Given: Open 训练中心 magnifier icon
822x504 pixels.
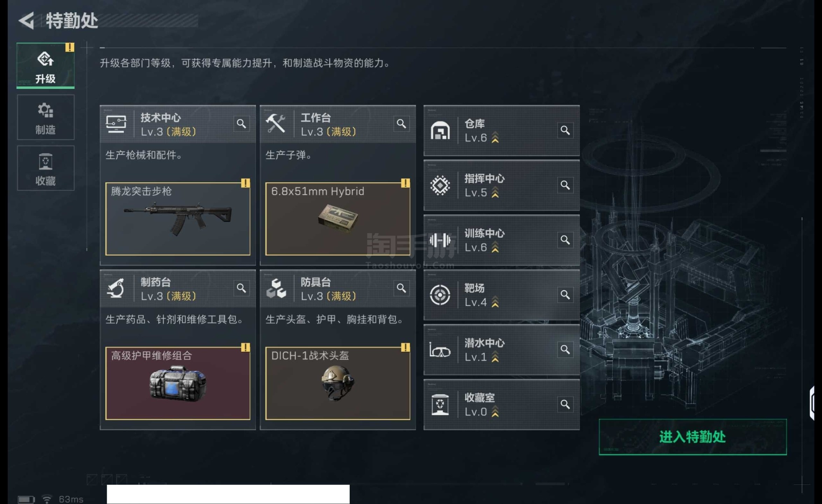Looking at the screenshot, I should point(565,240).
